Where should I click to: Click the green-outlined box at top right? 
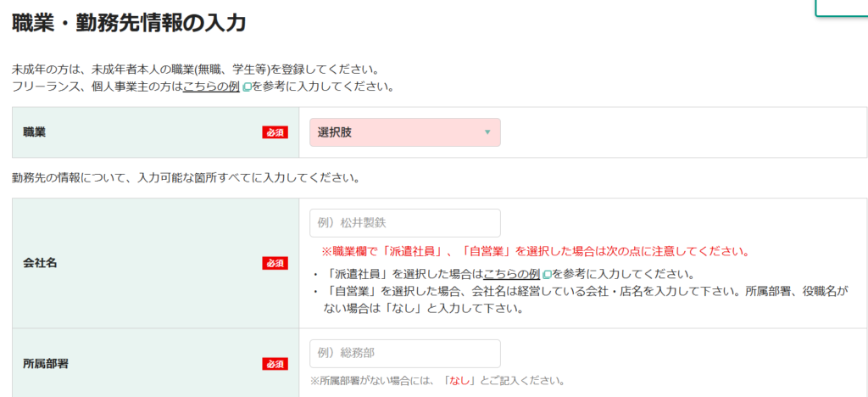841,8
